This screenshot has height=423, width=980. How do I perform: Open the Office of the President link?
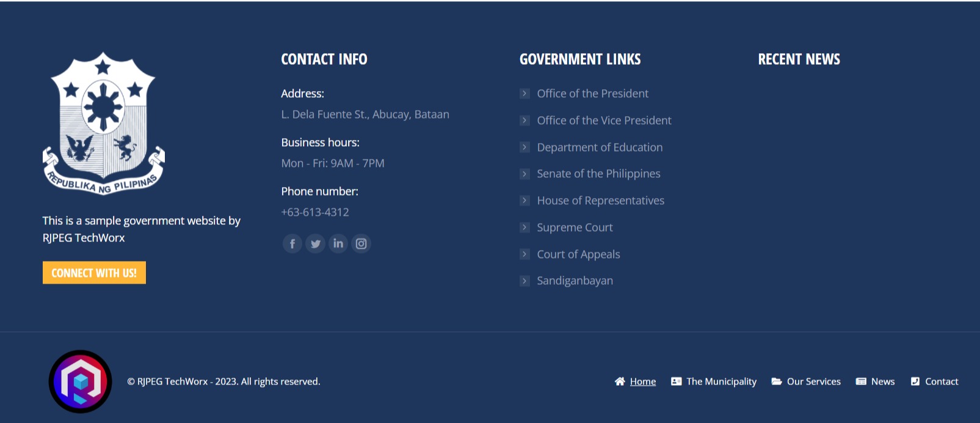[592, 94]
